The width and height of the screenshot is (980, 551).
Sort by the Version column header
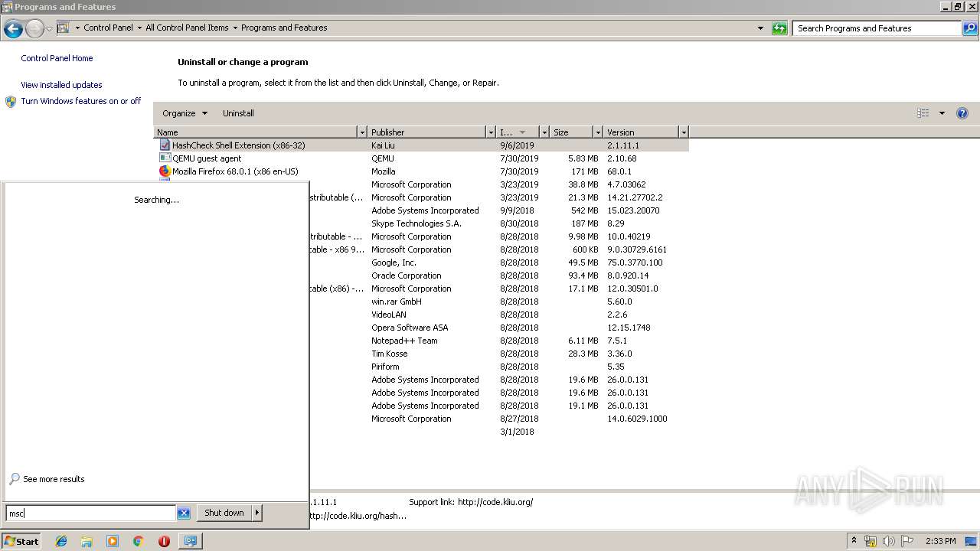[x=641, y=132]
